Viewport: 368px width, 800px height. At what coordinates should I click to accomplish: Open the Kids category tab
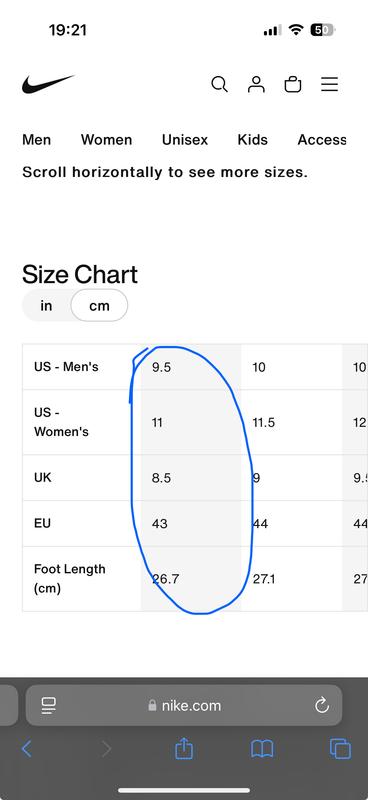click(x=253, y=140)
